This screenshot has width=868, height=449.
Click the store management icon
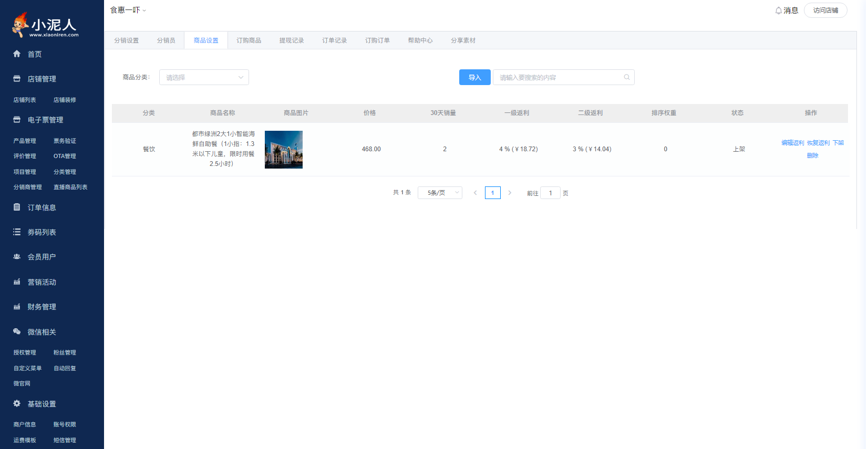pyautogui.click(x=17, y=79)
